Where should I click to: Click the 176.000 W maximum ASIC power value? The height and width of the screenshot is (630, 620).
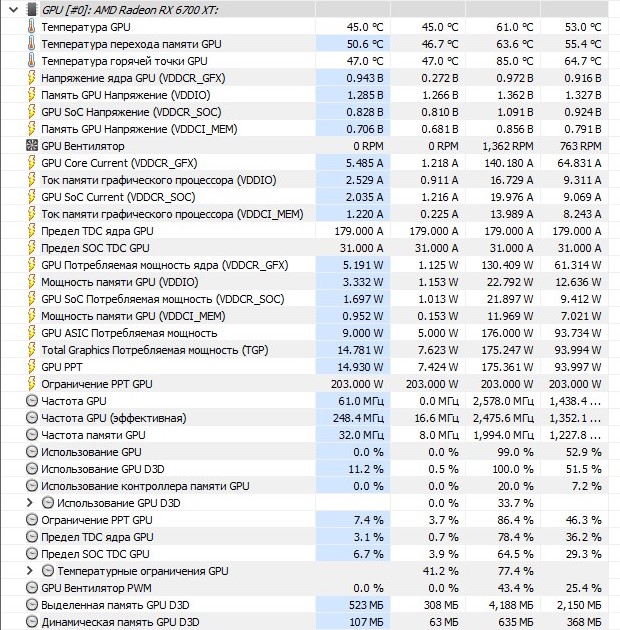coord(507,333)
